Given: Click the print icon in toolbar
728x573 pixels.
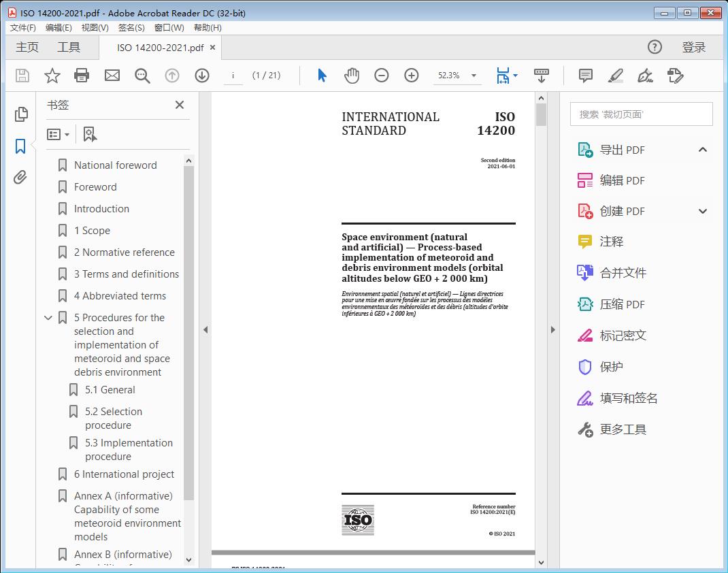Looking at the screenshot, I should click(x=82, y=76).
